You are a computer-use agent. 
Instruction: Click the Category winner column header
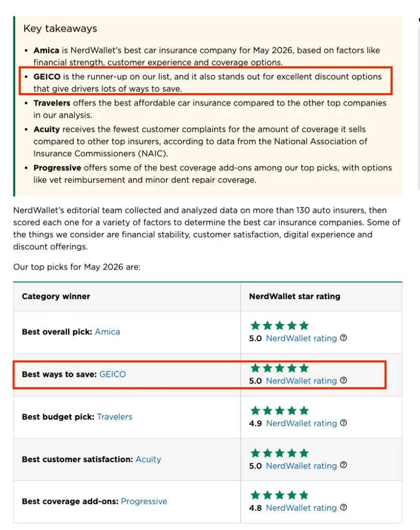click(56, 297)
